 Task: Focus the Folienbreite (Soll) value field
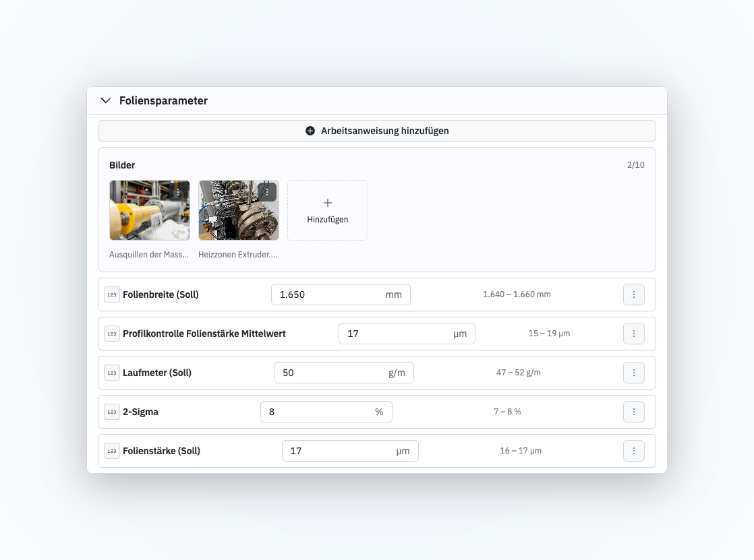[x=341, y=294]
